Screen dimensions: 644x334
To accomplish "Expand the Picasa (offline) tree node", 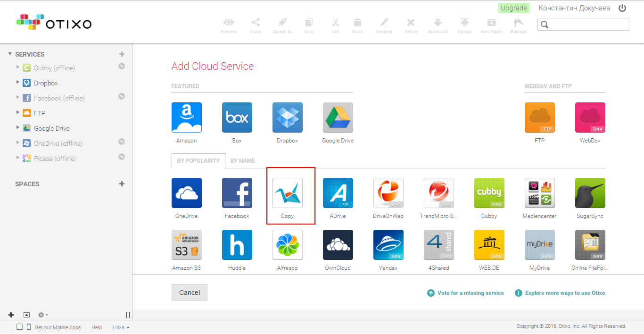I will [x=18, y=158].
